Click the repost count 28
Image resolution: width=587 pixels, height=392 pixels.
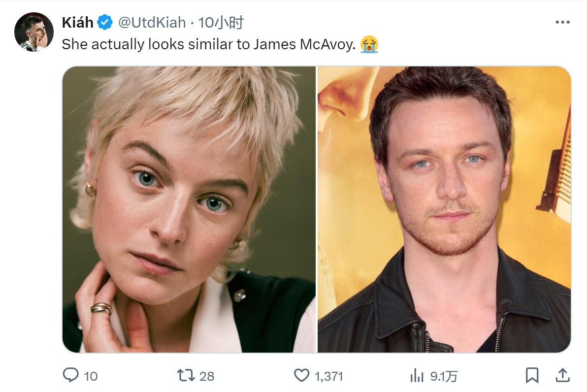pos(207,376)
